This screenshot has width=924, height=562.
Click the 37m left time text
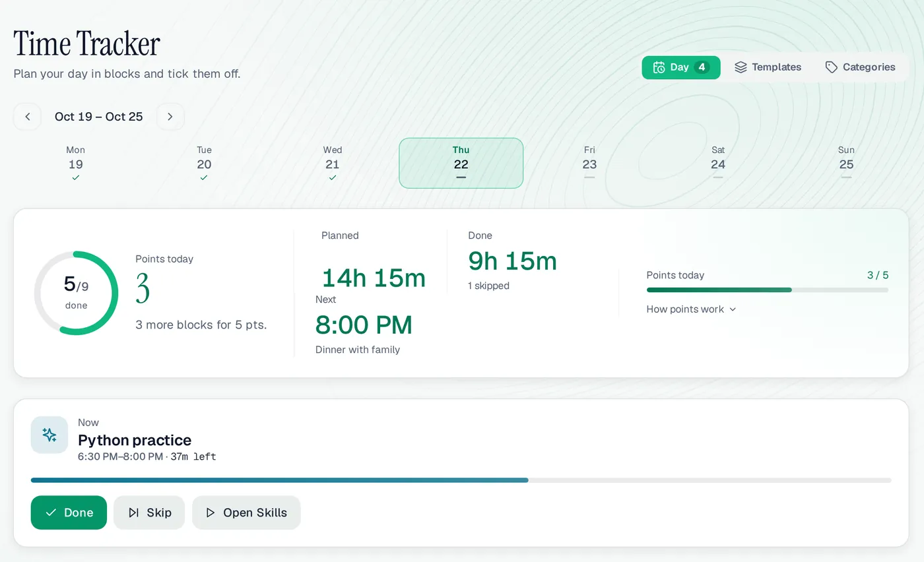(193, 456)
